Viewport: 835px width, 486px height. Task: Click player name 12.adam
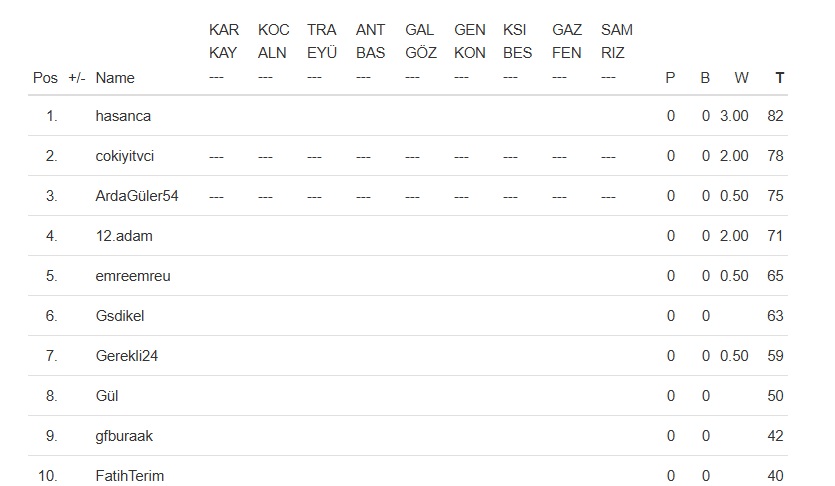pos(124,236)
